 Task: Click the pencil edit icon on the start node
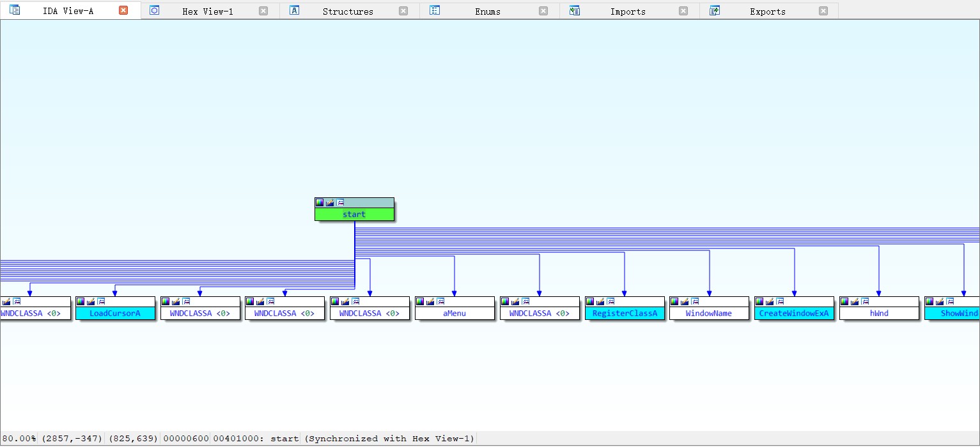330,202
